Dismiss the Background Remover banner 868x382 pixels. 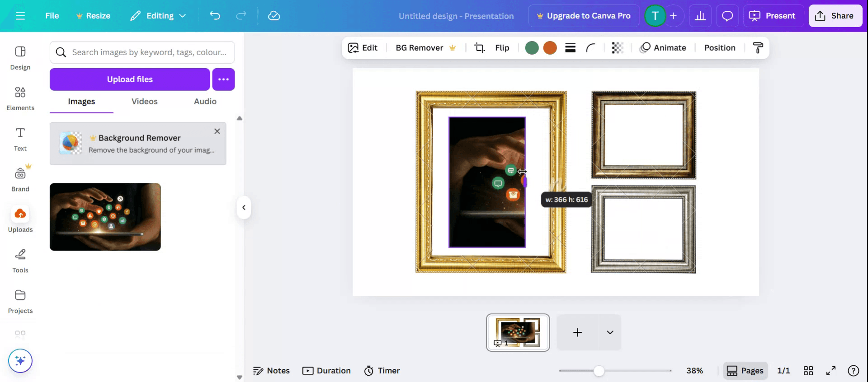point(217,131)
